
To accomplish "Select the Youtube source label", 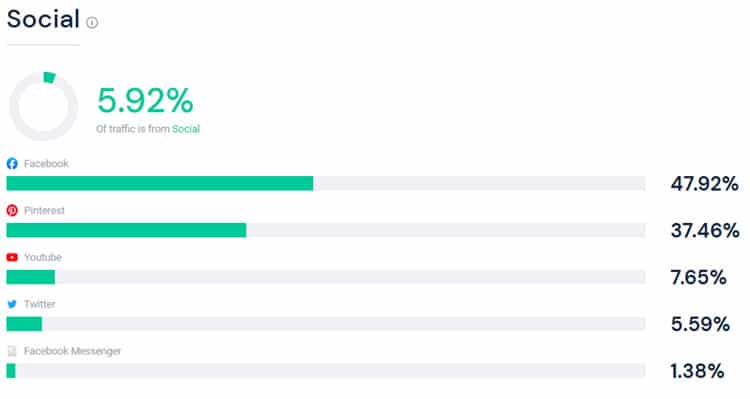I will pyautogui.click(x=43, y=257).
